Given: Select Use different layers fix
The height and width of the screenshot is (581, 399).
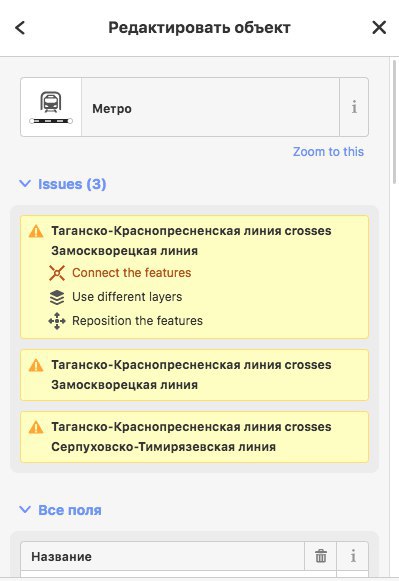Looking at the screenshot, I should click(x=127, y=297).
